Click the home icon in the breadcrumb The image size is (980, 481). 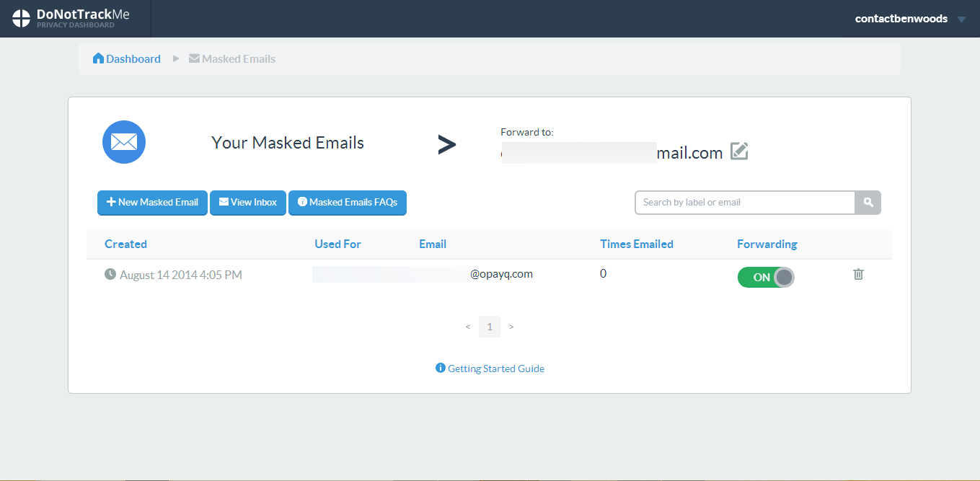tap(97, 58)
